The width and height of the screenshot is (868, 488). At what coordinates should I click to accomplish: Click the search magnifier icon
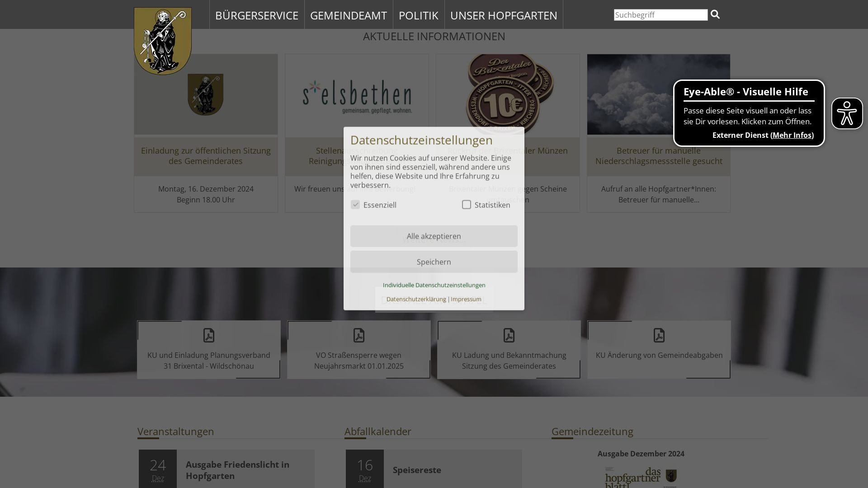coord(715,14)
